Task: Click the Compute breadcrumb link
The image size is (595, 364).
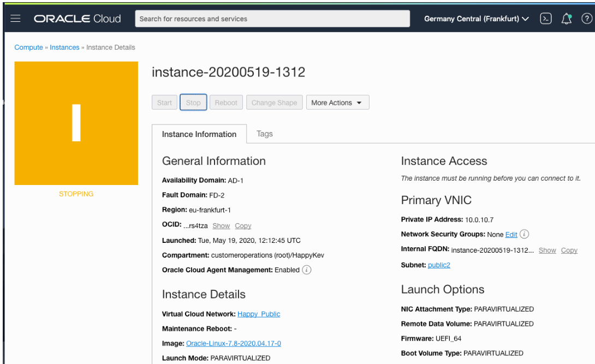Action: tap(28, 47)
